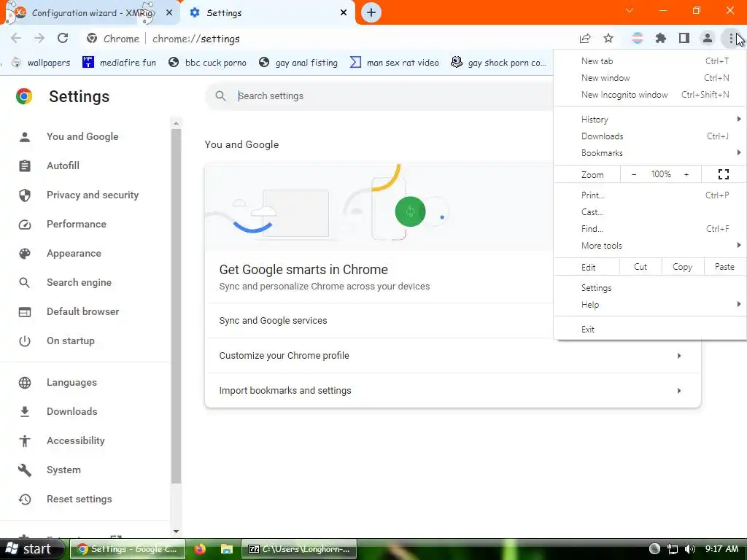Open Languages settings section

71,382
